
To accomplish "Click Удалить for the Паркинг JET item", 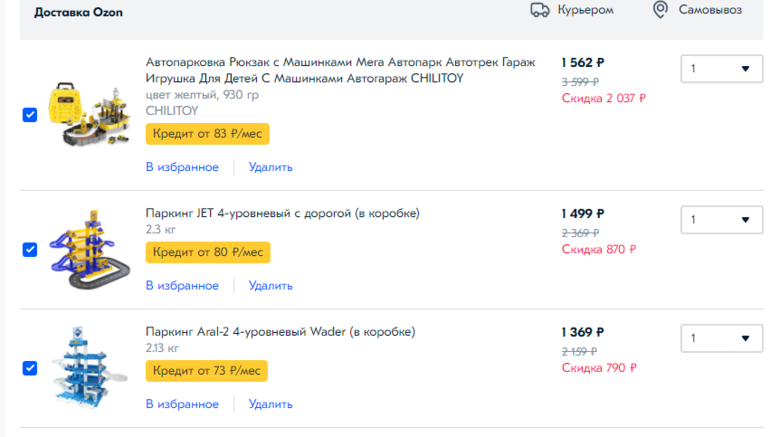I will coord(270,286).
